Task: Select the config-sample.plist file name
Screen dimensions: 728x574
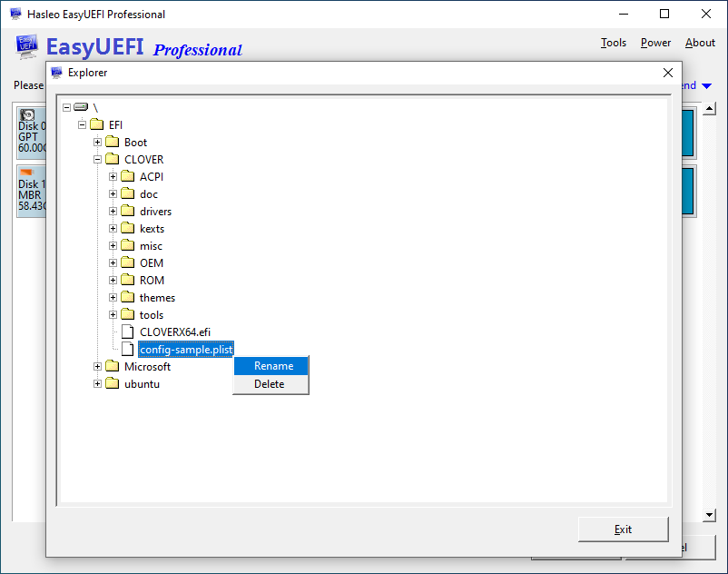Action: pyautogui.click(x=186, y=350)
